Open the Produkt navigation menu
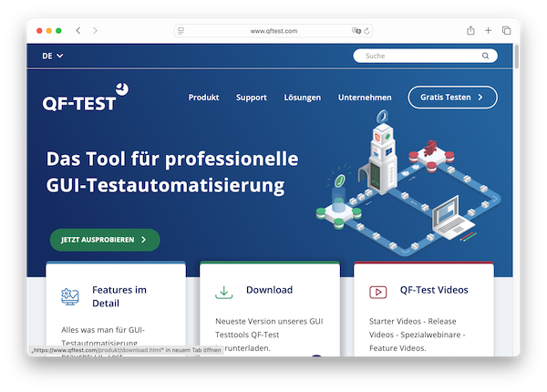547x392 pixels. coord(205,98)
